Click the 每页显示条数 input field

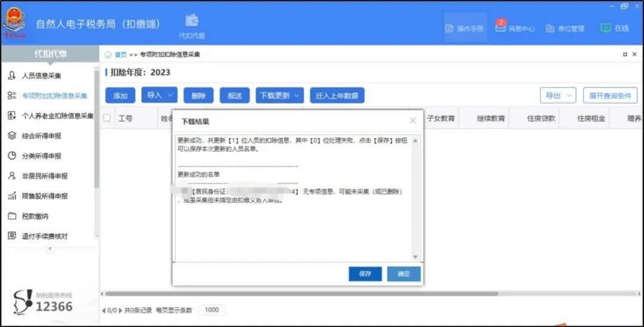click(211, 310)
